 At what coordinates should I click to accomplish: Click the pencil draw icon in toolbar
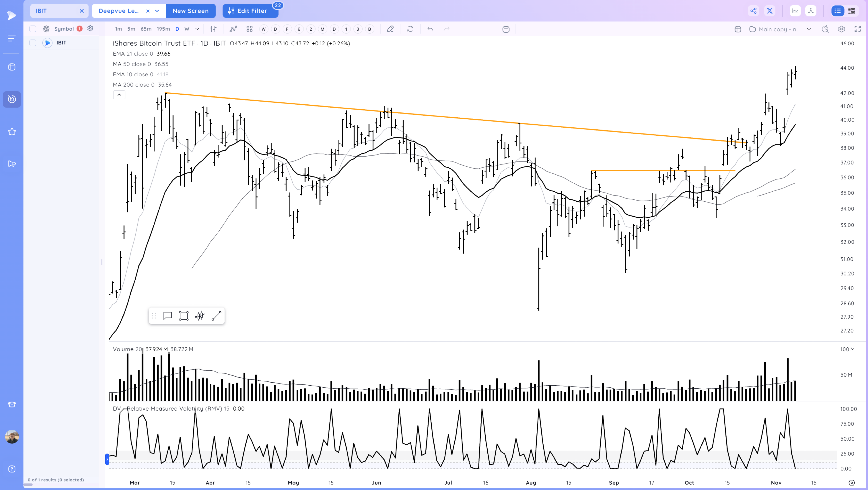(390, 29)
